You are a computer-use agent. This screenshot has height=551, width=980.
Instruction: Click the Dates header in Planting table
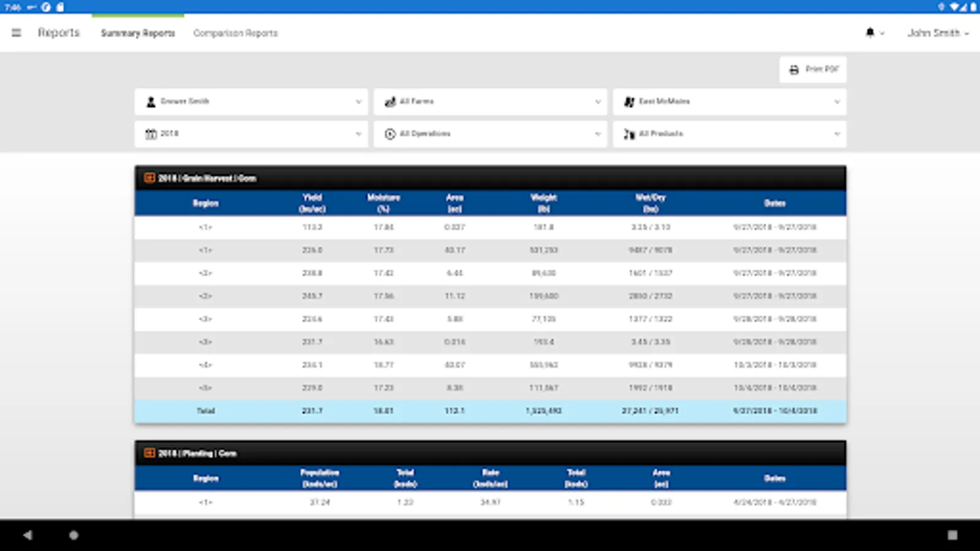(775, 478)
